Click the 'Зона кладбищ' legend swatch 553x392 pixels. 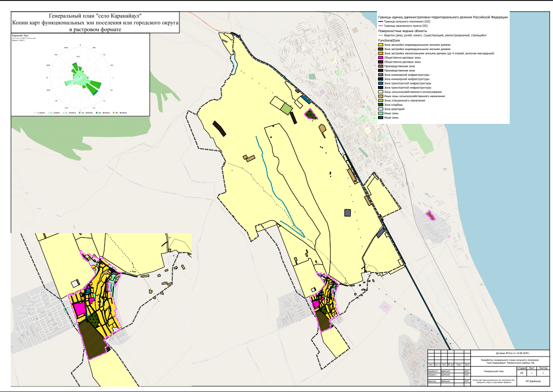click(x=381, y=105)
